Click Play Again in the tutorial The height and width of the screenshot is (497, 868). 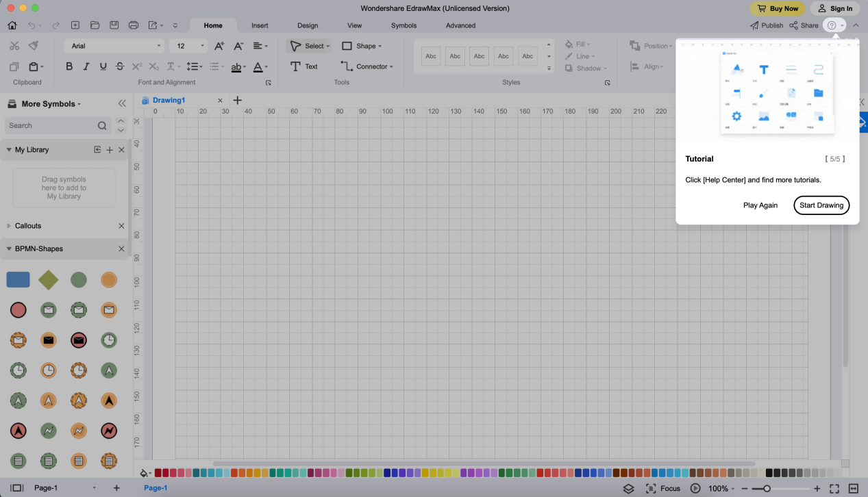760,205
